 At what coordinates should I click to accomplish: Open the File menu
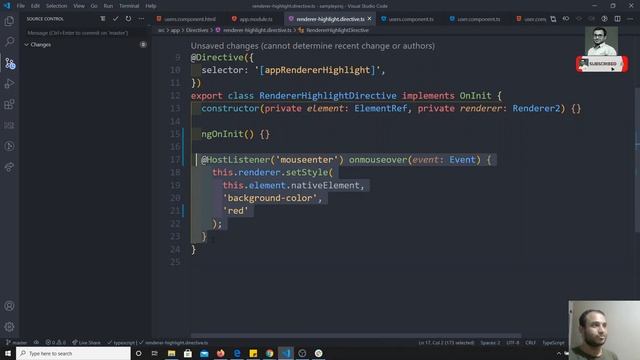(21, 6)
